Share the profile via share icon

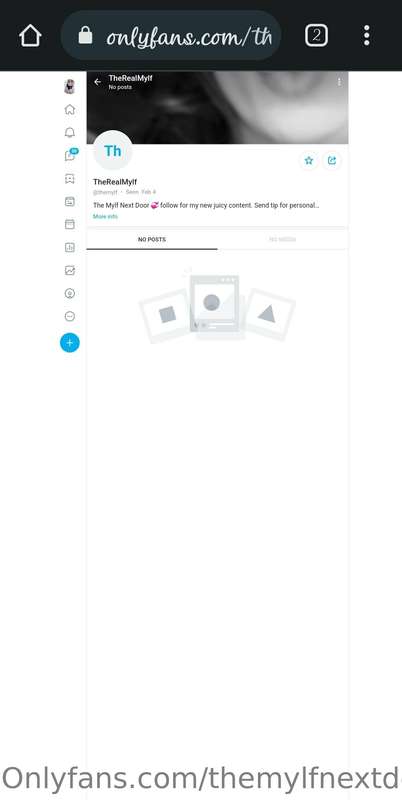(x=332, y=161)
